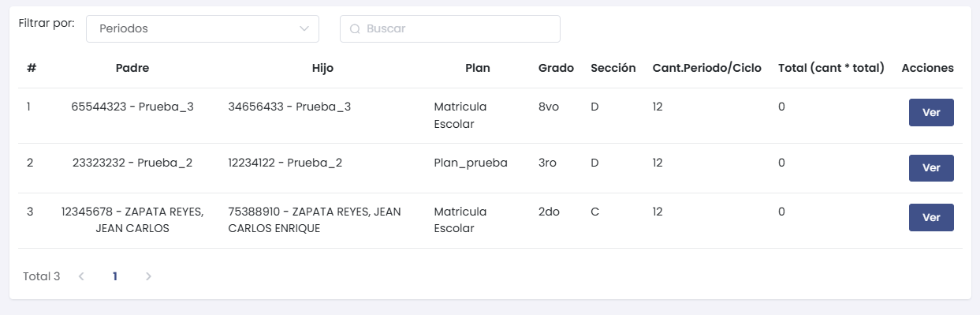Click Ver button for Prueba_2 row
The height and width of the screenshot is (315, 980).
pos(931,168)
